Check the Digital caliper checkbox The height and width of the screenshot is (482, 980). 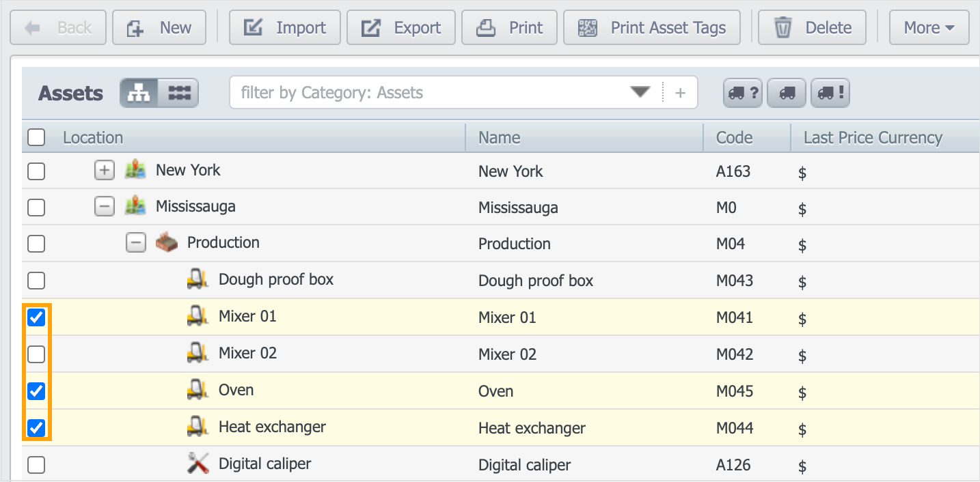pos(36,465)
